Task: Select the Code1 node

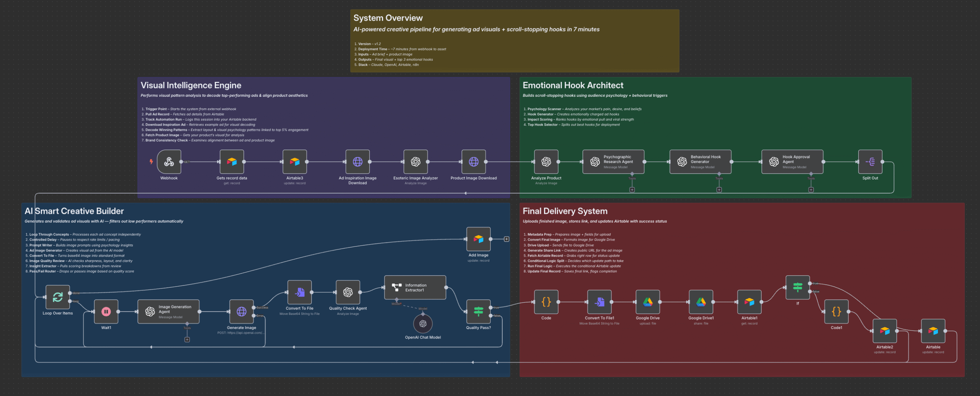Action: click(x=836, y=311)
